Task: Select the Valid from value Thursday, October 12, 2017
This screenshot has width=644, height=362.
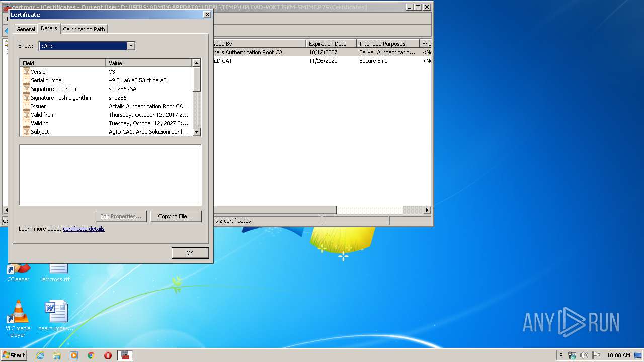Action: coord(148,115)
